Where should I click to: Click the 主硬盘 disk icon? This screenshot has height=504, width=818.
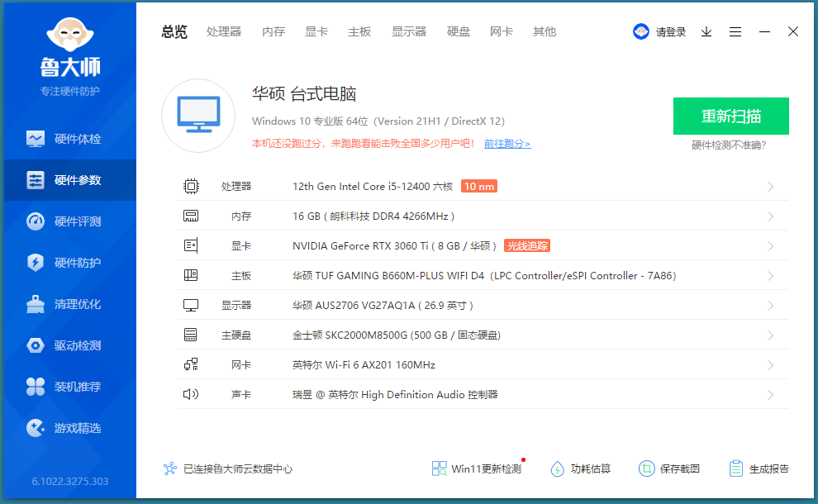(191, 335)
